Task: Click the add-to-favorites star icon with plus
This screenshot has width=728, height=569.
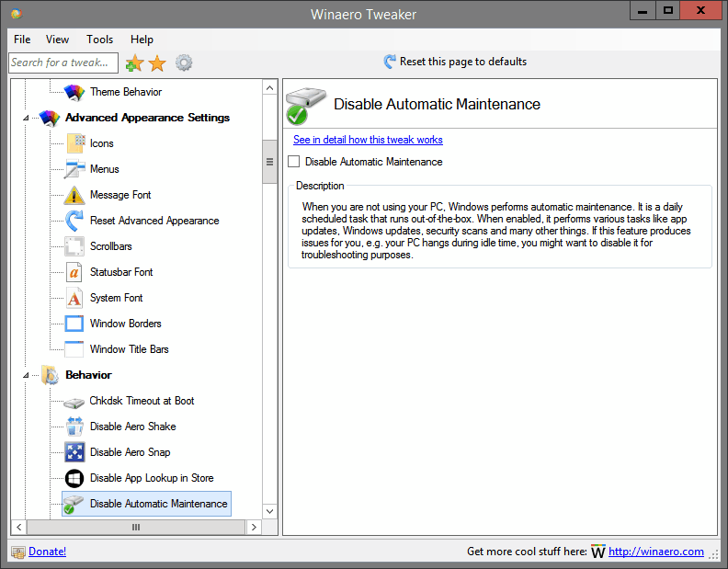Action: pos(134,63)
